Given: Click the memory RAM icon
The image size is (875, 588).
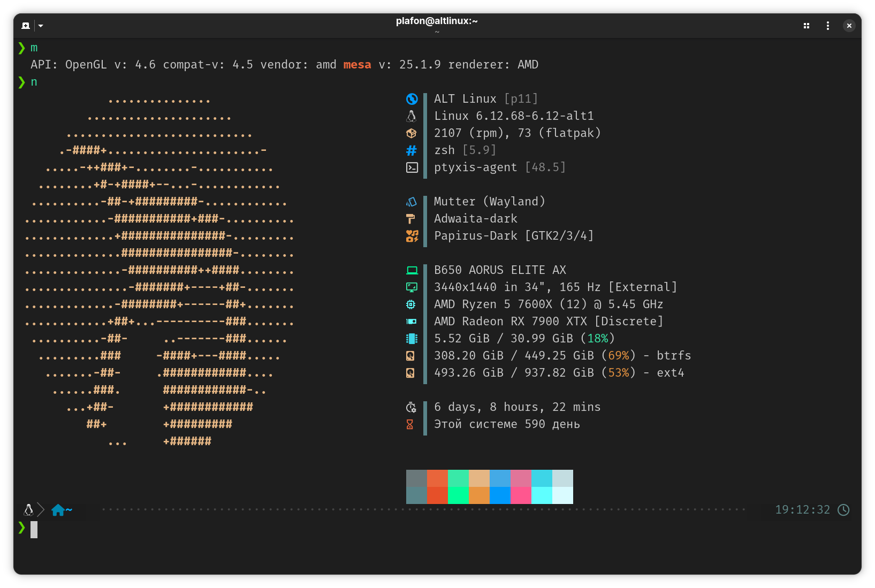Looking at the screenshot, I should pos(412,339).
